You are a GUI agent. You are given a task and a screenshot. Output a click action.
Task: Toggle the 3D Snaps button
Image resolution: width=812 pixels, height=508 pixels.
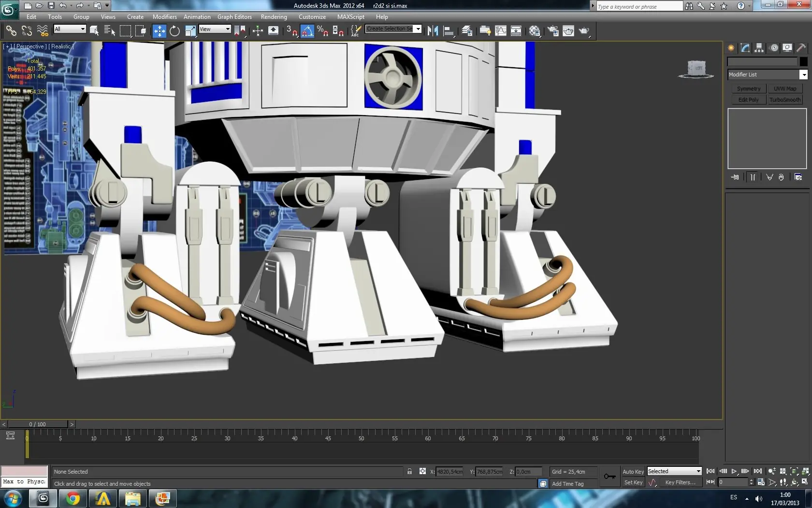(291, 31)
